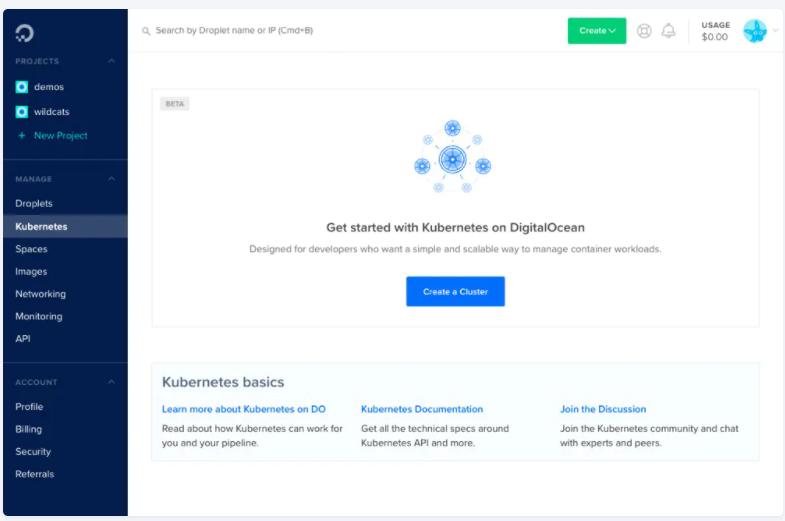Click the BETA badge
This screenshot has height=521, width=785.
coord(175,104)
